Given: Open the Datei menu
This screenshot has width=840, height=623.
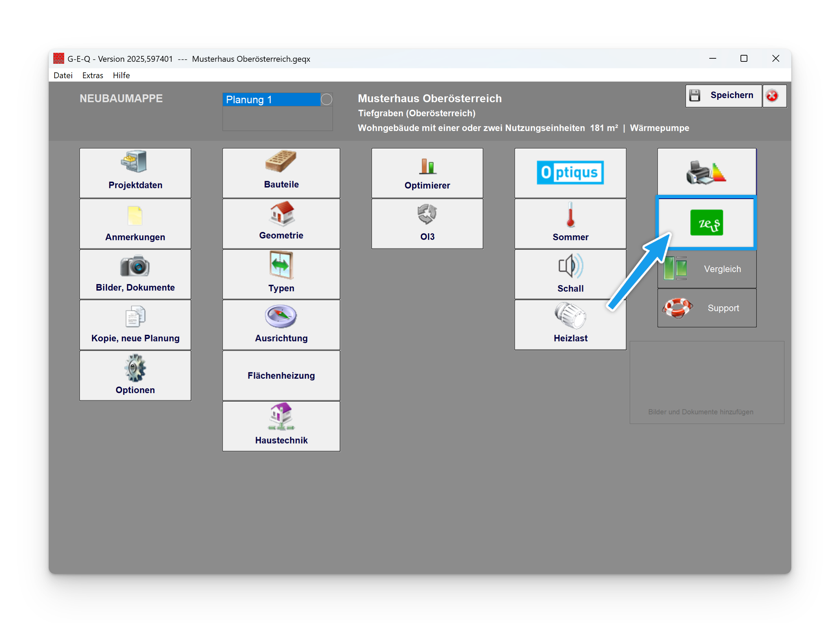Looking at the screenshot, I should (63, 75).
